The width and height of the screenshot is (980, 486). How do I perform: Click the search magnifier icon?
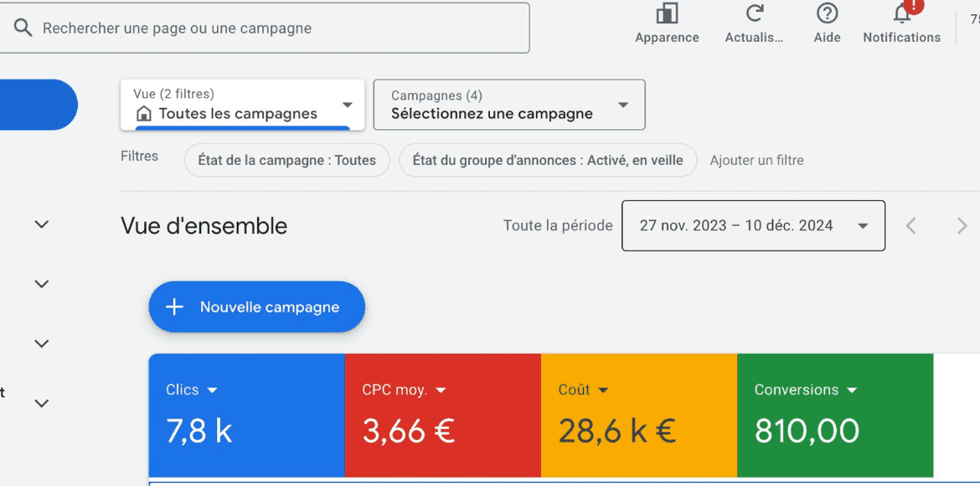(23, 28)
